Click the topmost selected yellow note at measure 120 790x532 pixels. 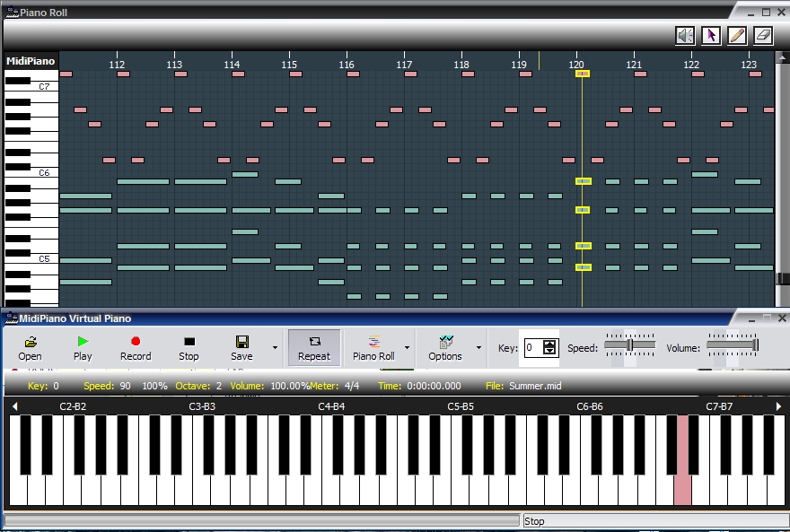[583, 74]
